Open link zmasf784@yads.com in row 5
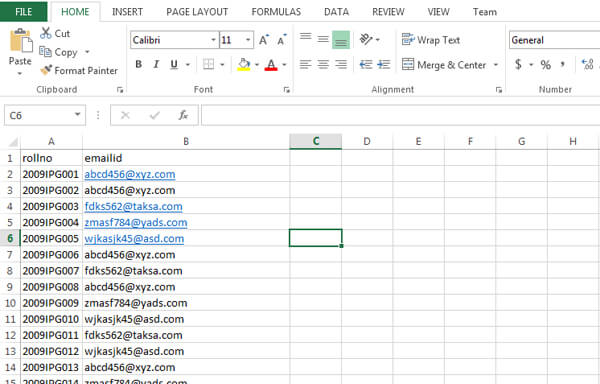The image size is (600, 384). pyautogui.click(x=136, y=223)
